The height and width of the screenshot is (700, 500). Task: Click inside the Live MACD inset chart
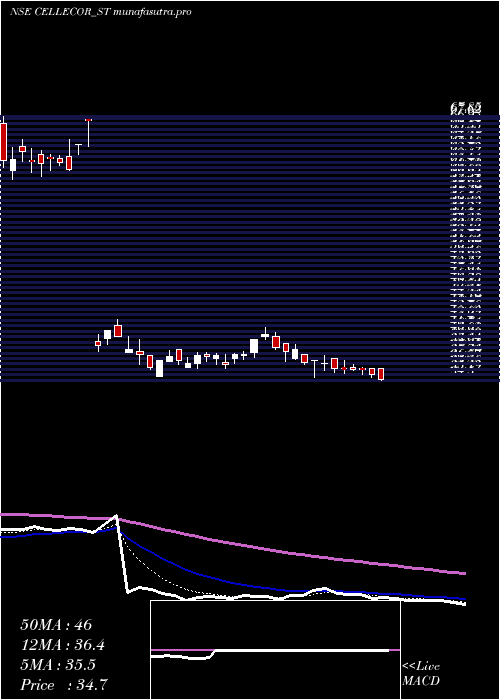pos(275,650)
